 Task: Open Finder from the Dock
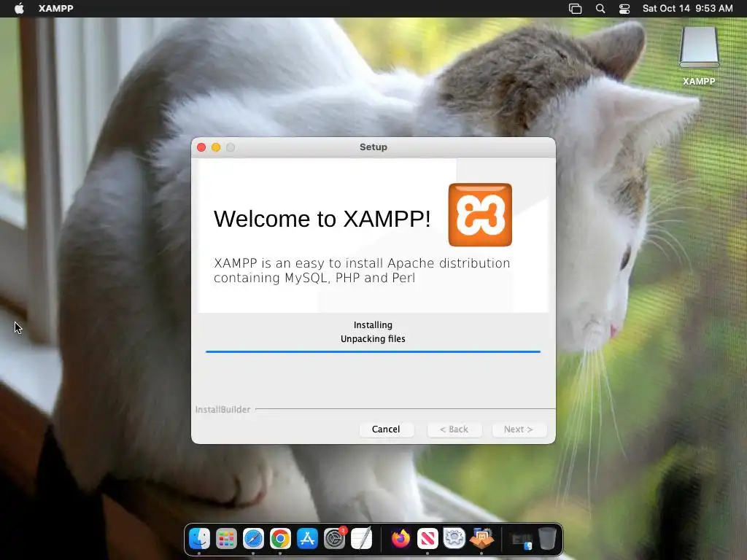pos(199,539)
